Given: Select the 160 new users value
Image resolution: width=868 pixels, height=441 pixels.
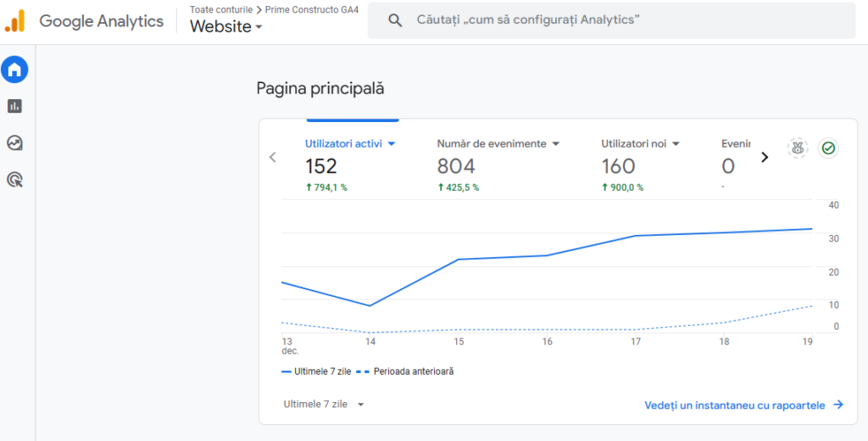Looking at the screenshot, I should pos(618,166).
